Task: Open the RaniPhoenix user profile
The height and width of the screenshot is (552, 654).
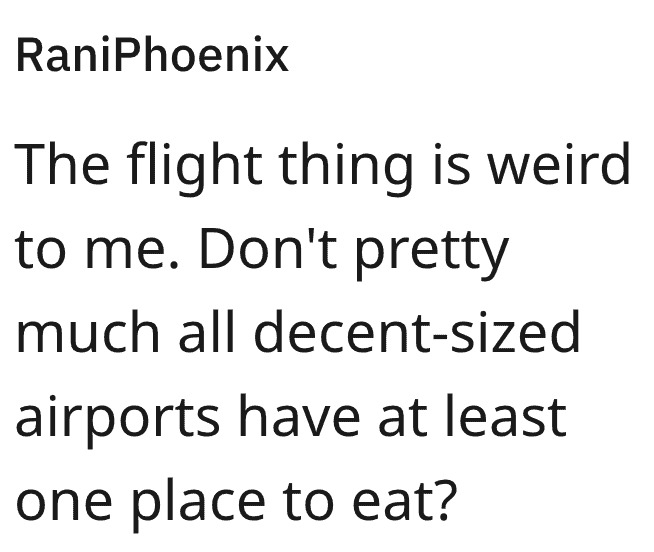Action: (152, 56)
